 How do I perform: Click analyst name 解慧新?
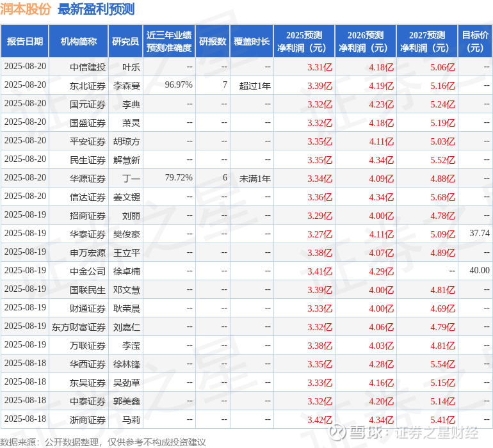click(x=127, y=160)
